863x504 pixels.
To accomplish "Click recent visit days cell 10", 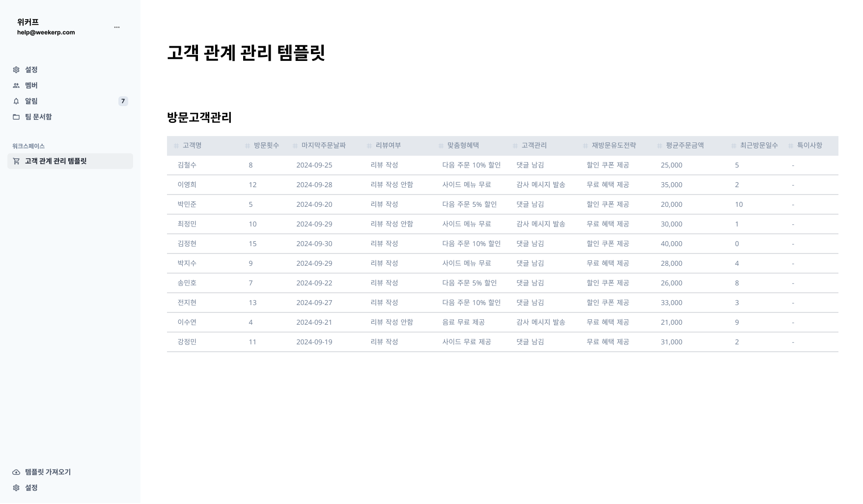I will point(739,204).
